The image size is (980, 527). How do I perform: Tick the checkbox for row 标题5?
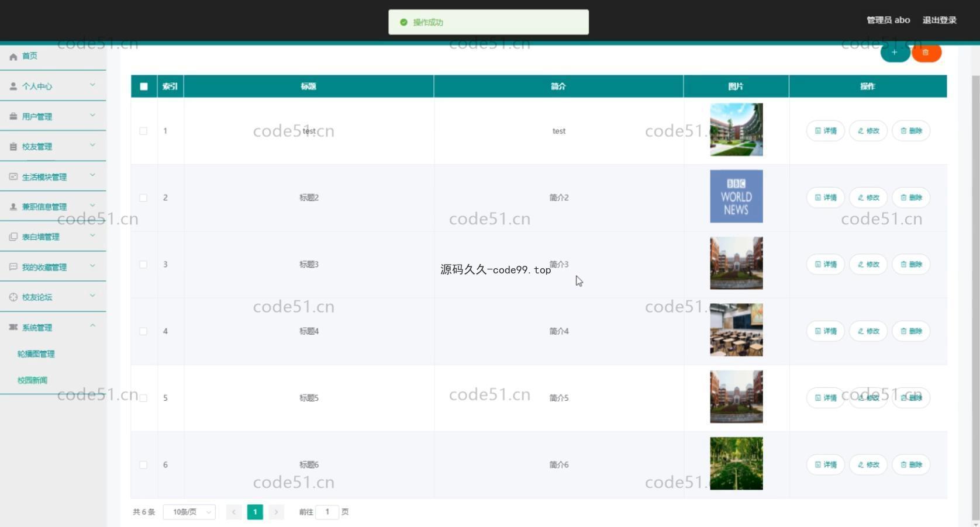coord(143,398)
